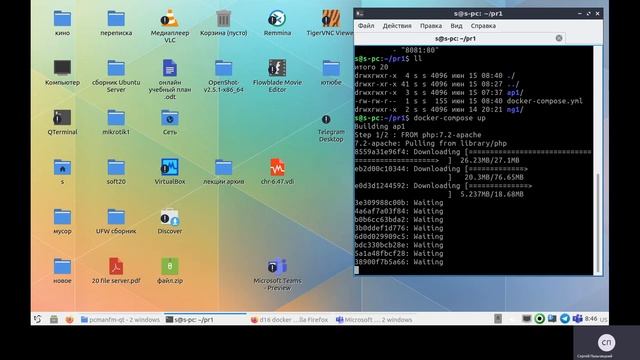Viewport: 640px width, 360px height.
Task: Click the docker-compose up command text
Action: [x=449, y=118]
